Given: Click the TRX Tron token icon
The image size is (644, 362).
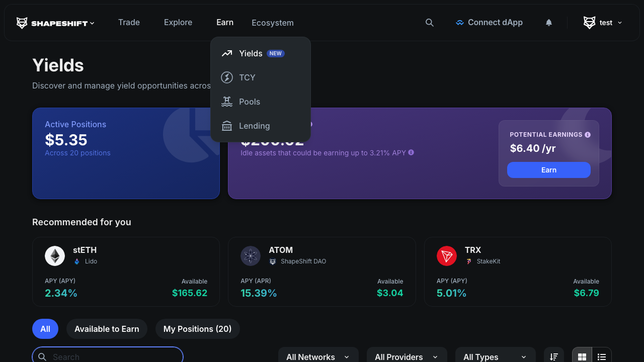Looking at the screenshot, I should [447, 256].
